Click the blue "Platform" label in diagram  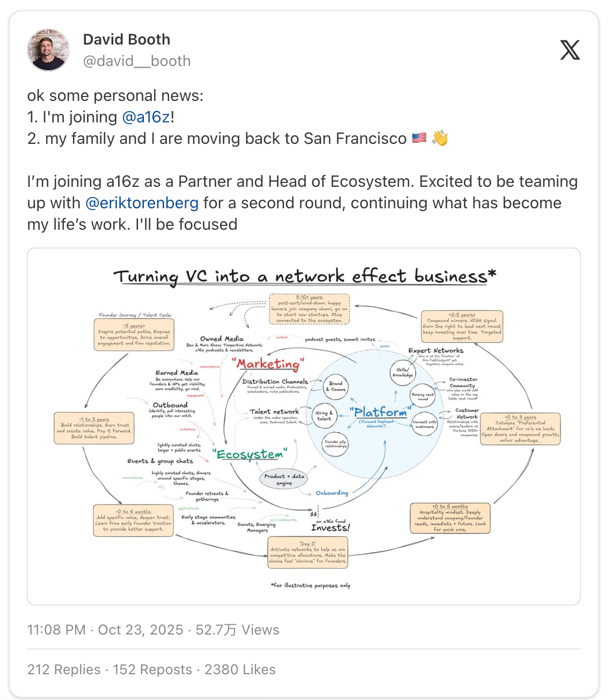pyautogui.click(x=380, y=412)
